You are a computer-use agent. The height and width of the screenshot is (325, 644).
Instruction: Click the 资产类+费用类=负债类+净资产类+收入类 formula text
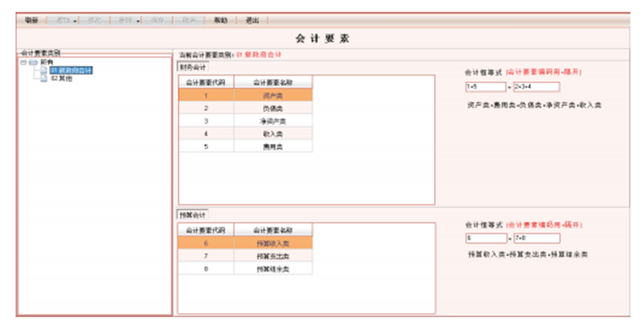[x=535, y=106]
